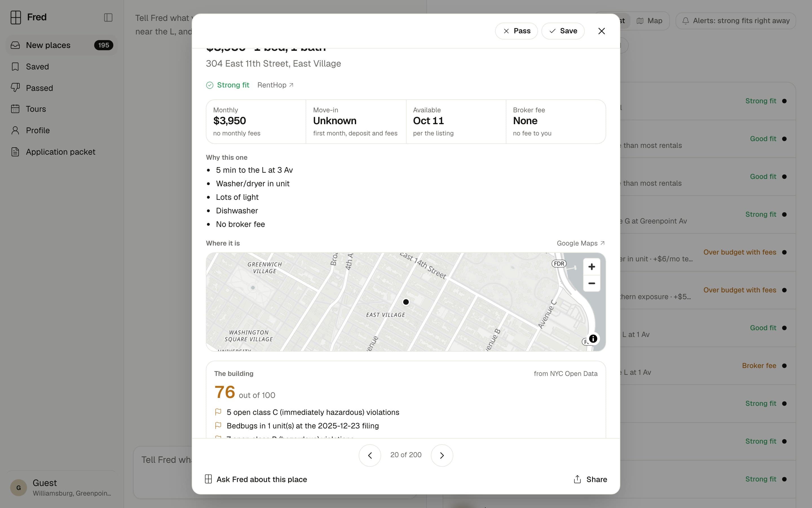Open Google Maps link

(581, 243)
